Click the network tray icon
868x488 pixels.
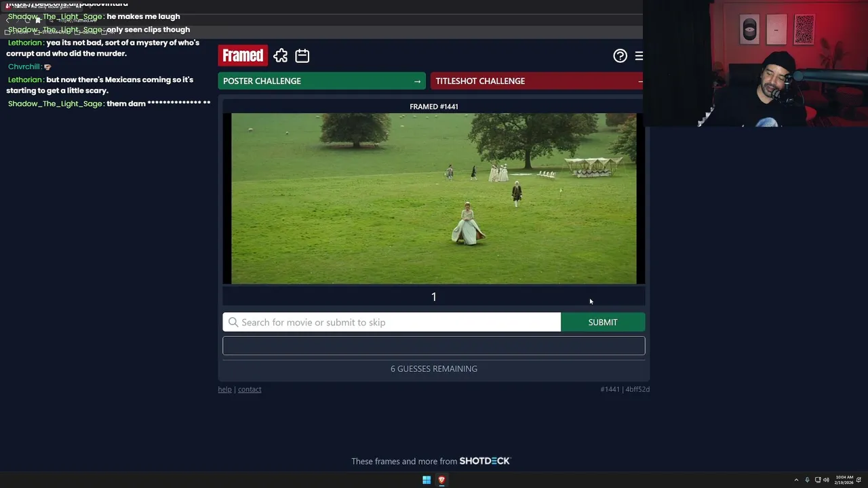coord(818,480)
